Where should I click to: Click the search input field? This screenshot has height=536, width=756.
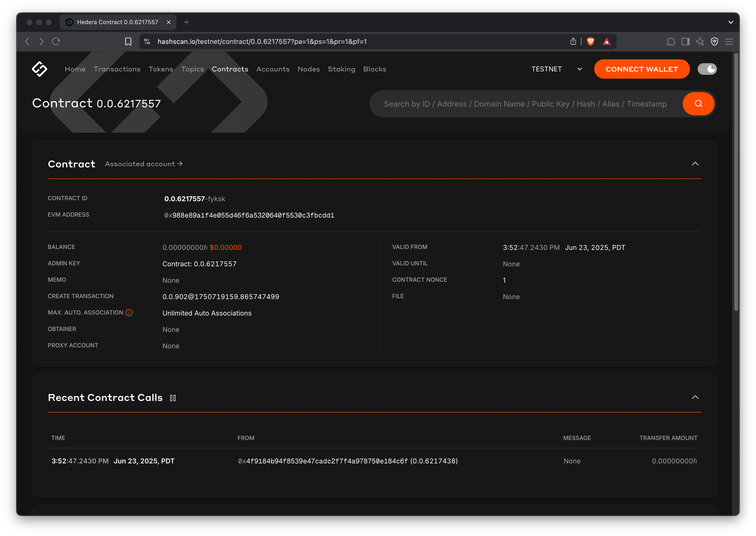525,104
